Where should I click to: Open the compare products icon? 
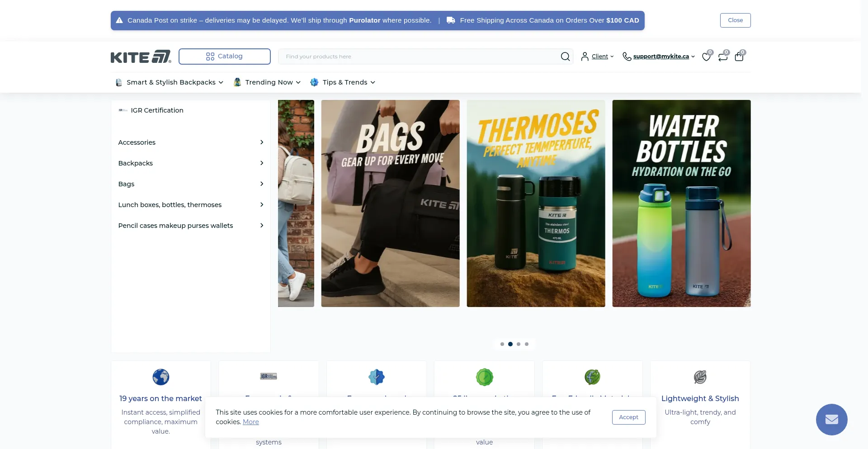(x=723, y=57)
